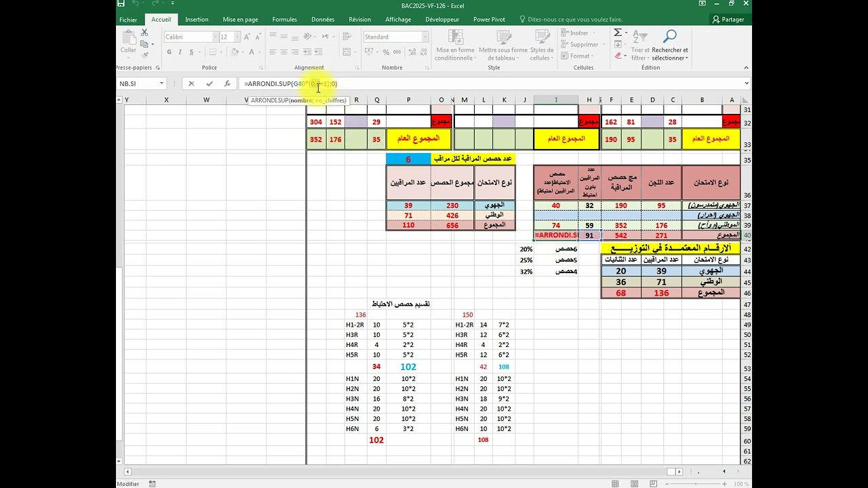Open Rechercher et sélectionner menu

tap(669, 45)
